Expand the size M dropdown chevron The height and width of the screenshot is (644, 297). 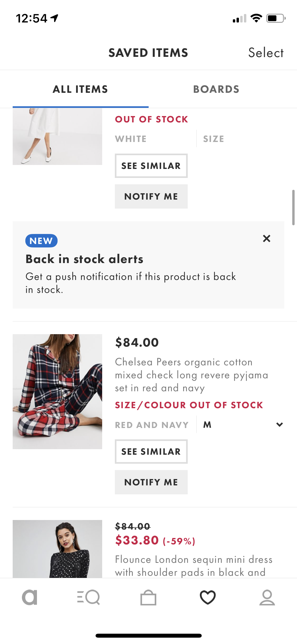point(280,425)
